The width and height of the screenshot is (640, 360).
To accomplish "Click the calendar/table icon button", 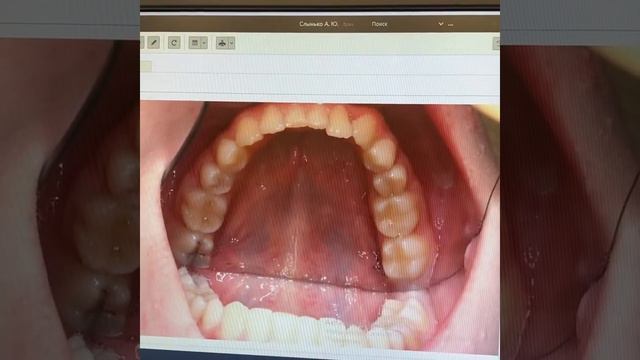I will pos(195,43).
